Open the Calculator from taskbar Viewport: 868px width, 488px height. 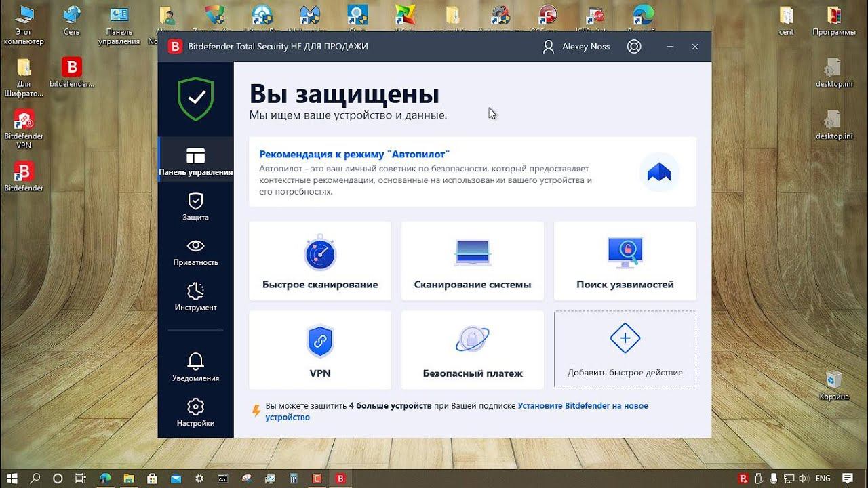coord(294,479)
